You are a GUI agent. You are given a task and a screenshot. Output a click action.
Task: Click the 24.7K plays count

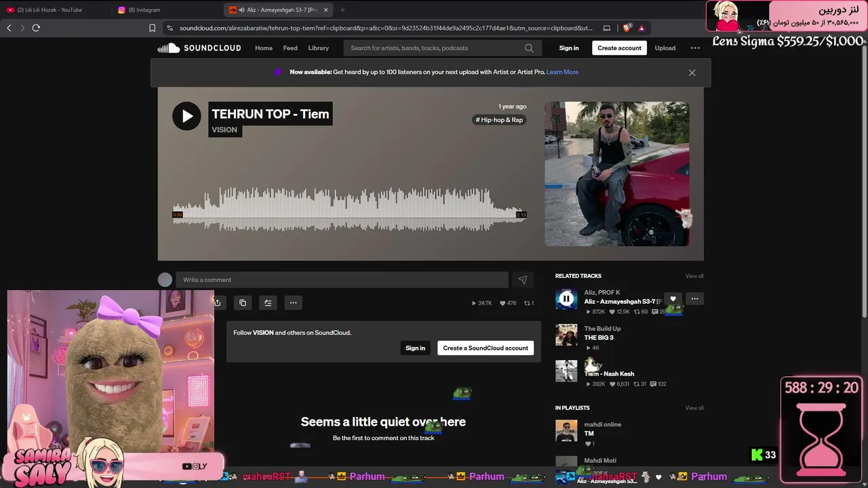point(481,303)
